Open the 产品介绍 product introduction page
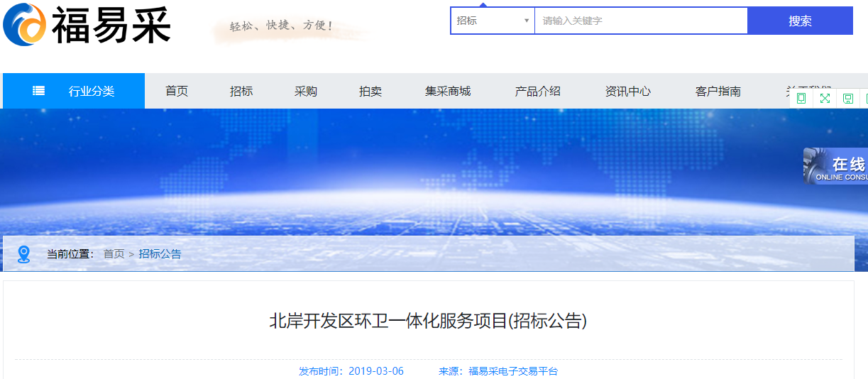The width and height of the screenshot is (868, 379). point(537,91)
